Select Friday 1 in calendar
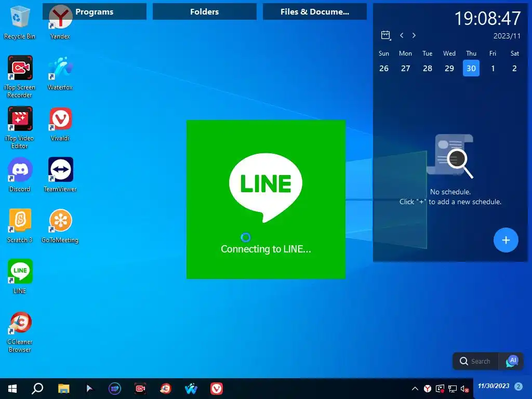Screen dimensions: 532x399 (x=493, y=68)
